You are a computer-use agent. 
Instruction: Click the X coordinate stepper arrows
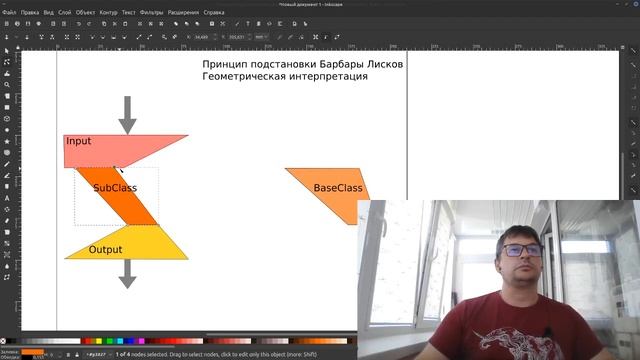pos(215,37)
